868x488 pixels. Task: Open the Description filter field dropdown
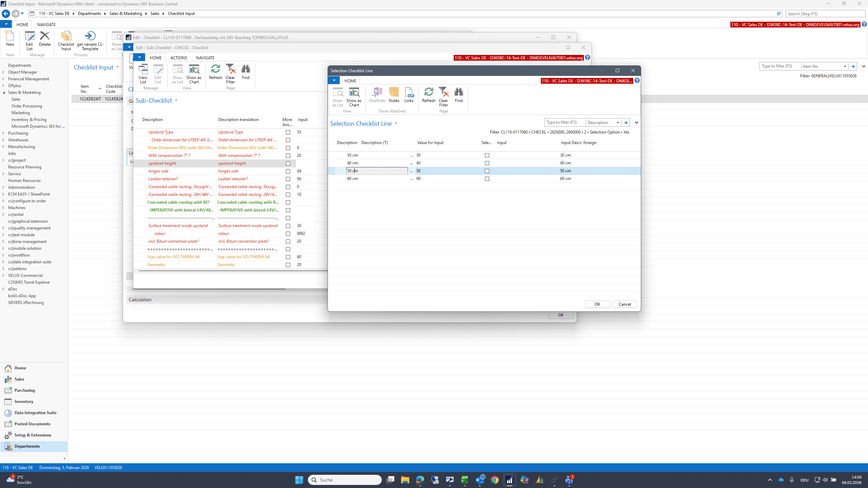tap(617, 122)
